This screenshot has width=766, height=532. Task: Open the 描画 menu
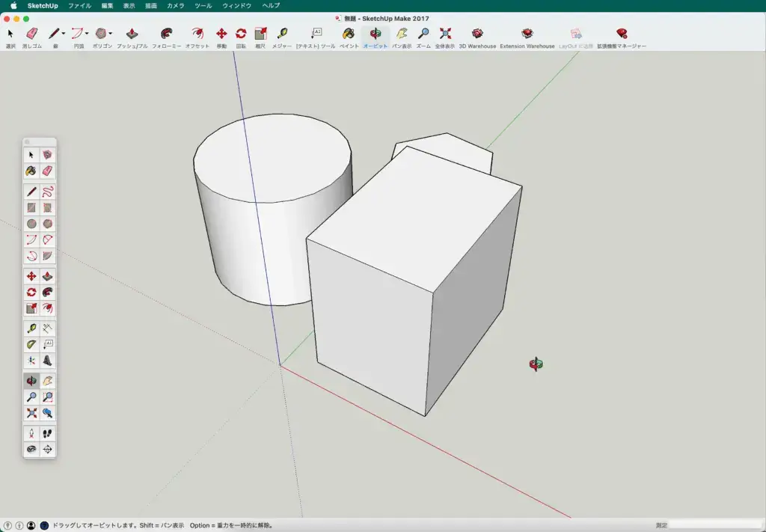pyautogui.click(x=151, y=6)
